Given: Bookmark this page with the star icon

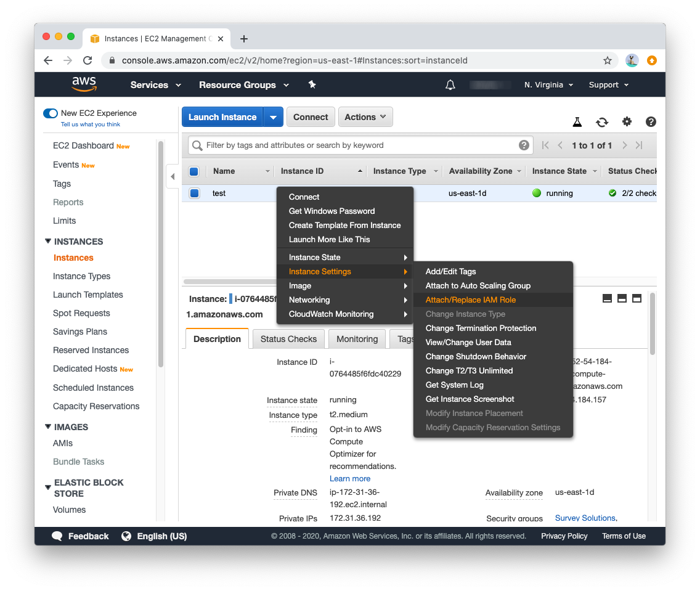Looking at the screenshot, I should pos(607,60).
